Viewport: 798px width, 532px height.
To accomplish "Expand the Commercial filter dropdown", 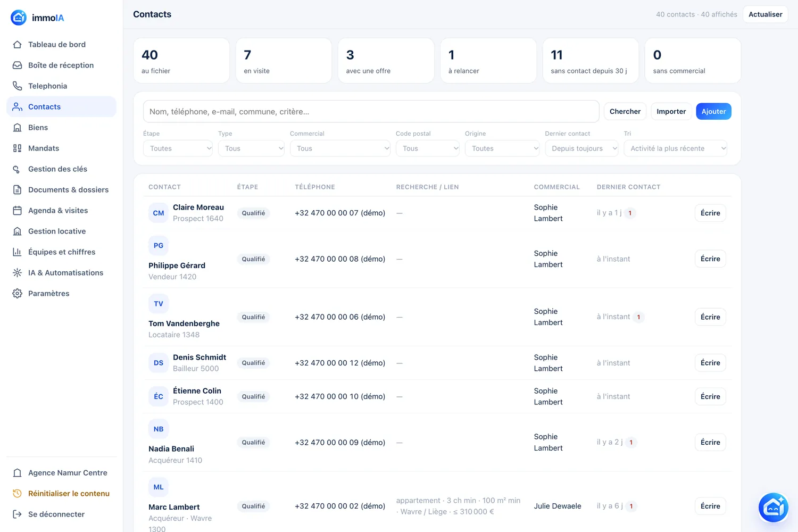I will pos(340,148).
